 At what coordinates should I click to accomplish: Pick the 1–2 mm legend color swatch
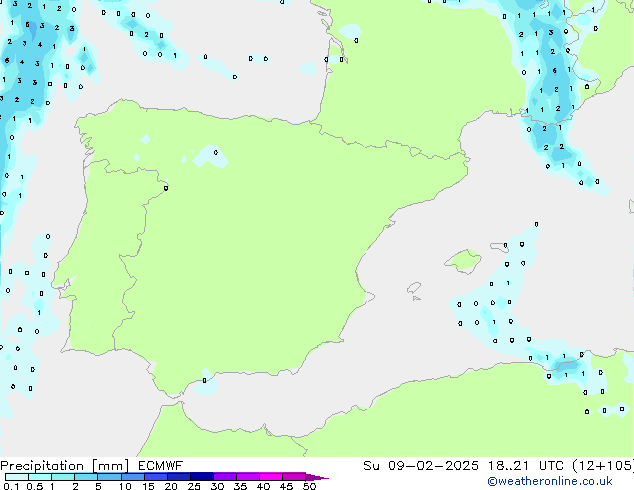pyautogui.click(x=63, y=477)
